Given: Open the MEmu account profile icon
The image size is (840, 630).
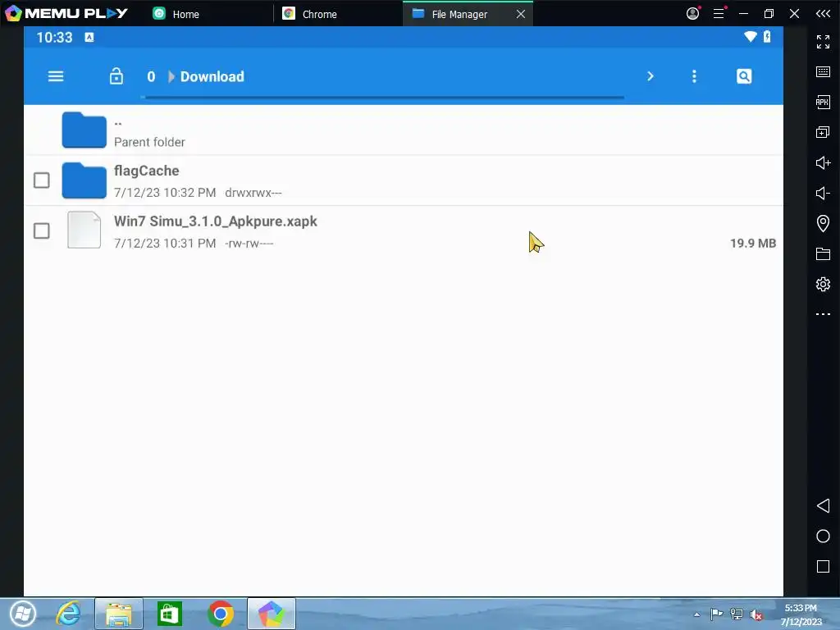Looking at the screenshot, I should tap(692, 13).
